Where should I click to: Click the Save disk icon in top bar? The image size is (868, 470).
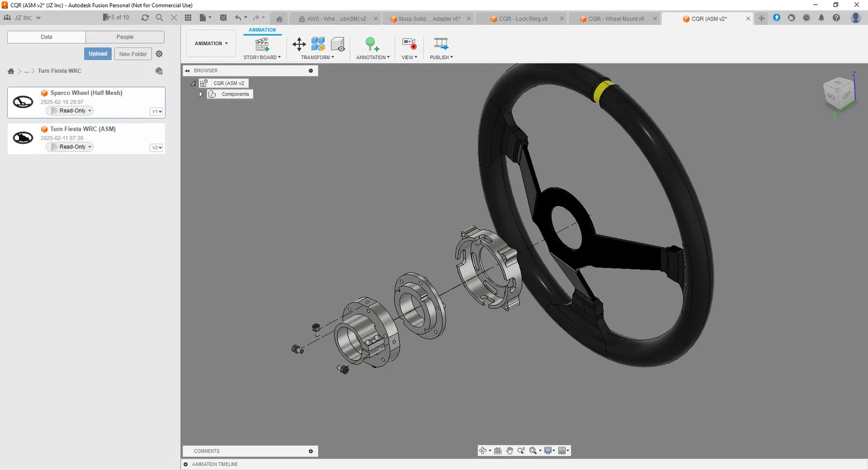[223, 17]
